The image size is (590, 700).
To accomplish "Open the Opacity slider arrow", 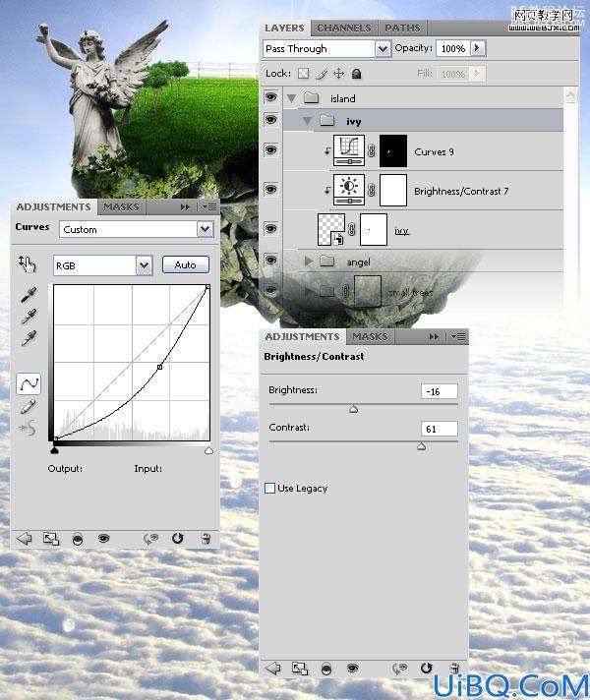I will coord(478,48).
